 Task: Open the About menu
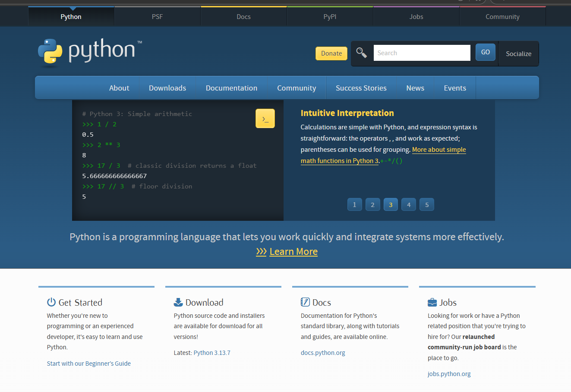pos(119,88)
